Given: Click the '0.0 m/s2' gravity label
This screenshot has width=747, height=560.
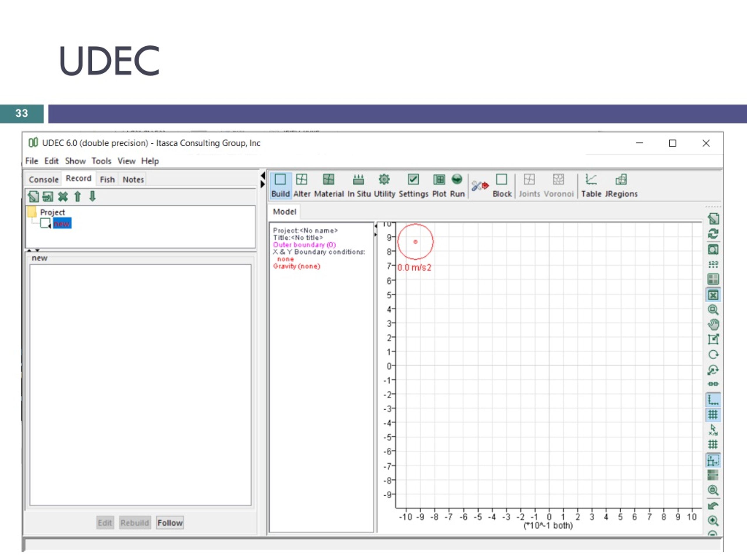Looking at the screenshot, I should 414,268.
